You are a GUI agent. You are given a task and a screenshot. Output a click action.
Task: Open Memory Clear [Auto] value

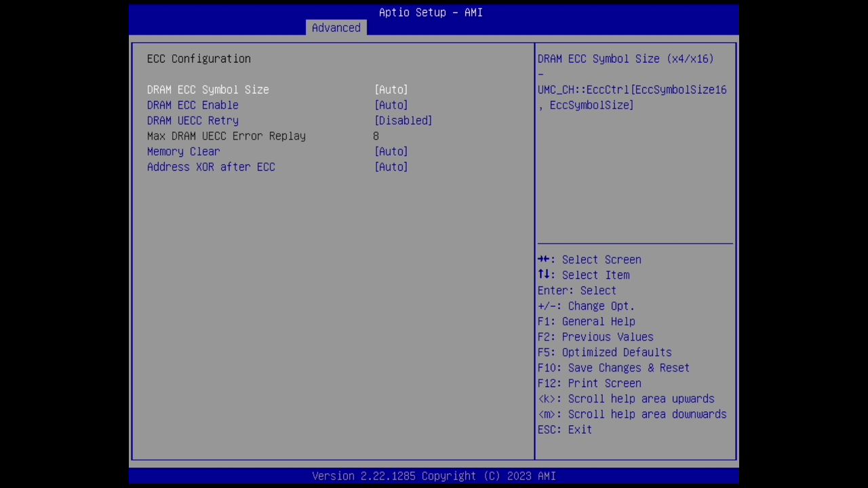[x=391, y=152]
